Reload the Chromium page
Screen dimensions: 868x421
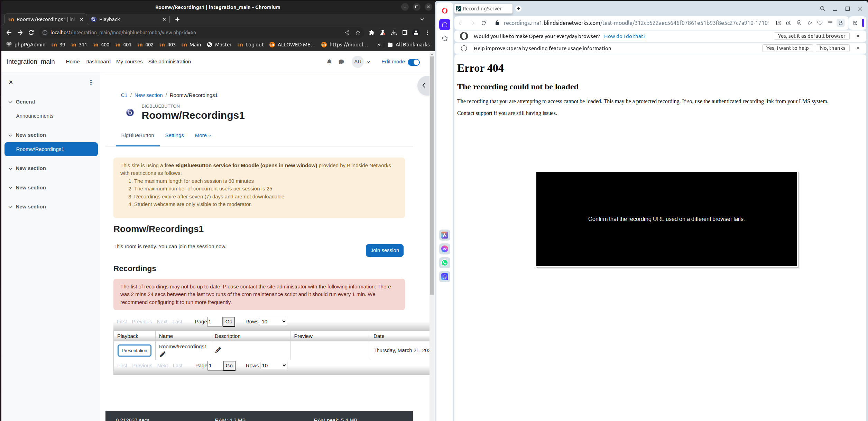31,33
